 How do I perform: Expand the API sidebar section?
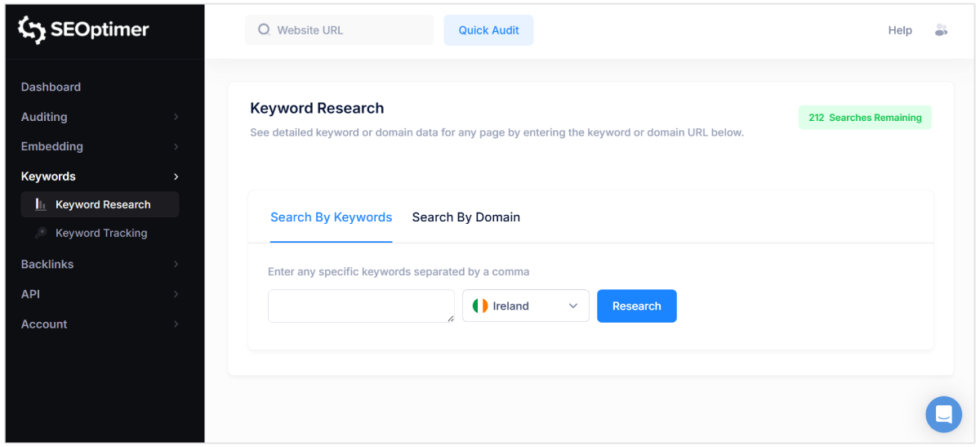tap(100, 294)
